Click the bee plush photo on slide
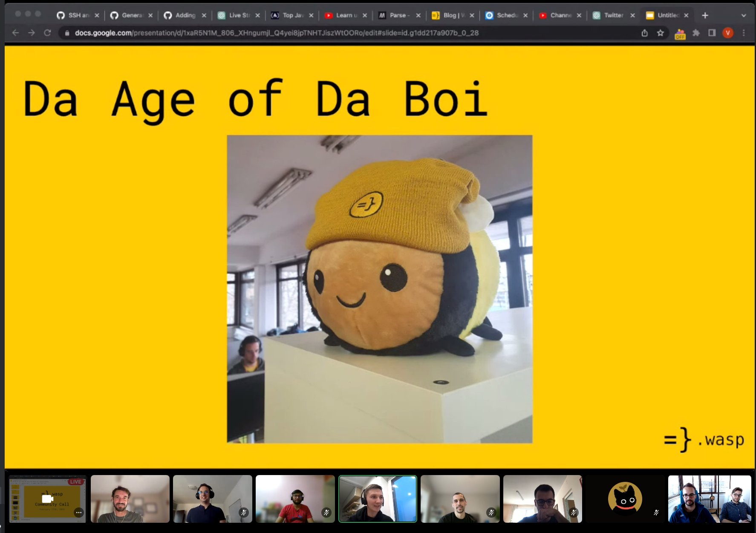Viewport: 756px width, 533px height. point(379,289)
